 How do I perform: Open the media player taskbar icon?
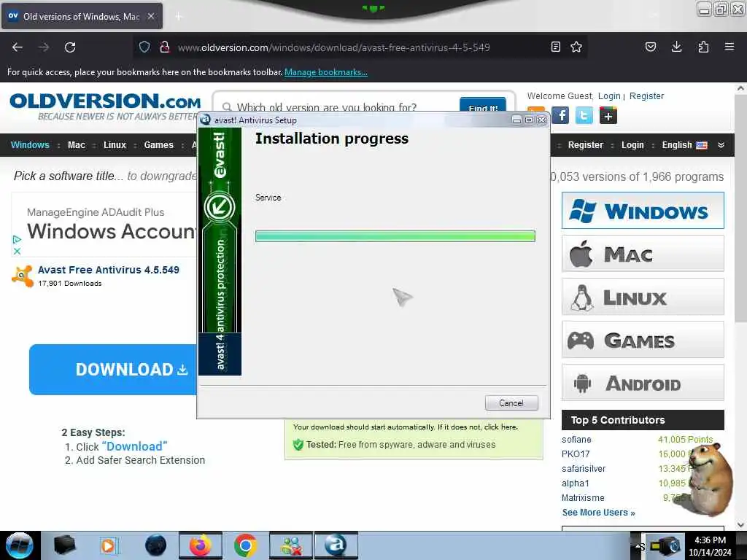click(109, 545)
